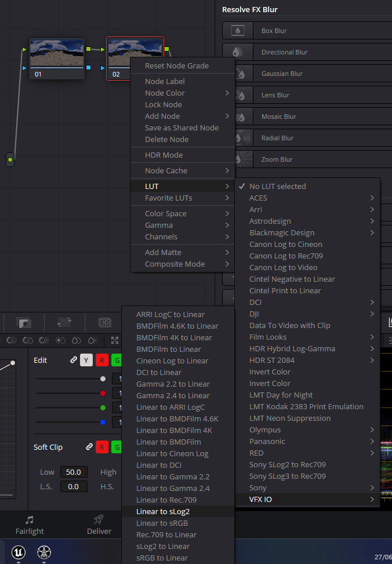The height and width of the screenshot is (564, 392).
Task: Switch to Hue vs Lum curve
Action: 44,340
